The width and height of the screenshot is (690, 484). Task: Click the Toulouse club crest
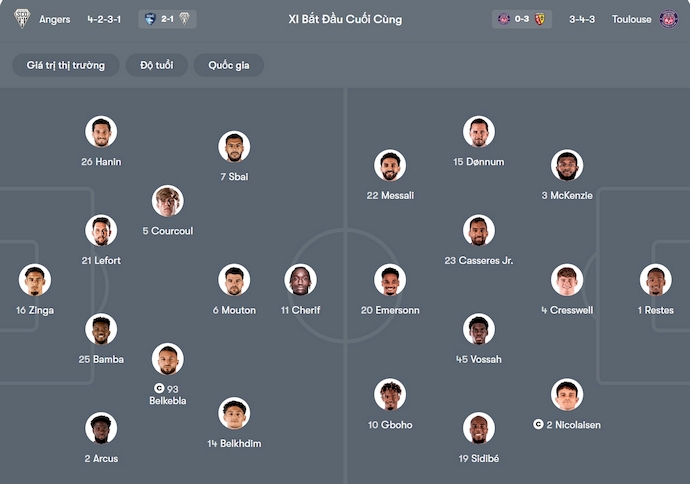(x=668, y=19)
